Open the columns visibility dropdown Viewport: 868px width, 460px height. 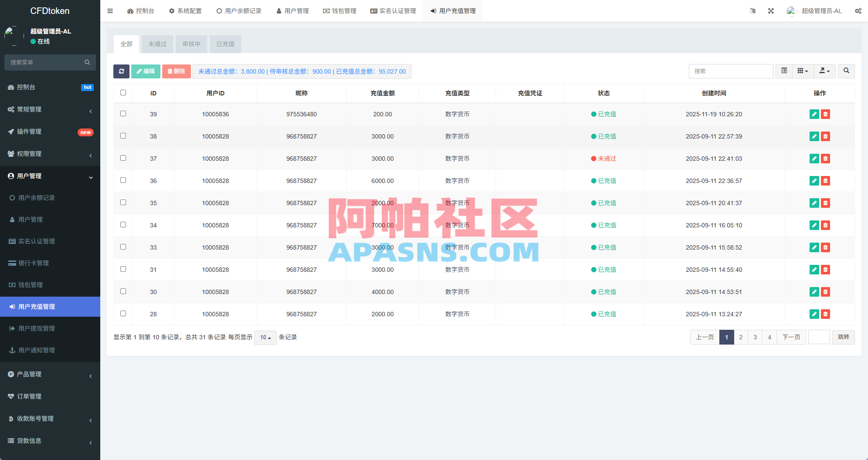tap(803, 71)
